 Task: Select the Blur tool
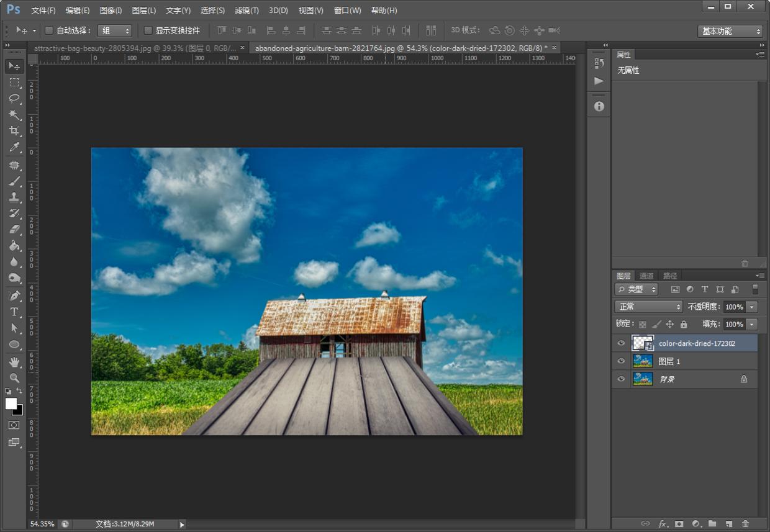pyautogui.click(x=14, y=262)
